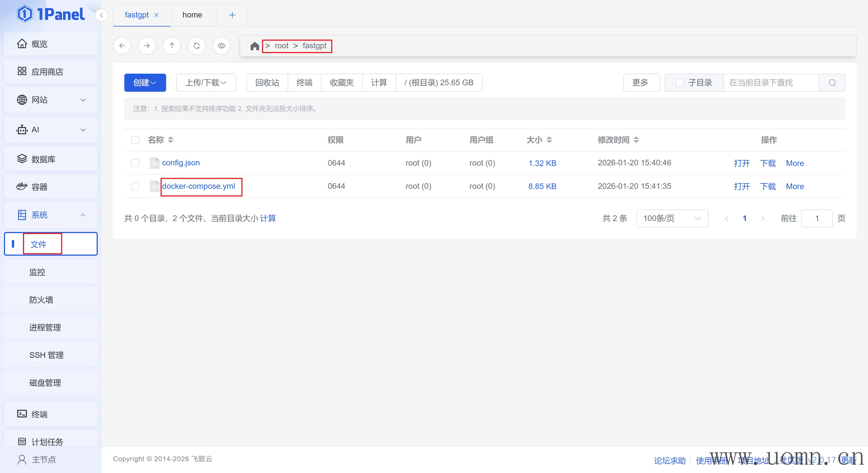Click the go up one directory icon
The height and width of the screenshot is (473, 868).
pyautogui.click(x=172, y=45)
